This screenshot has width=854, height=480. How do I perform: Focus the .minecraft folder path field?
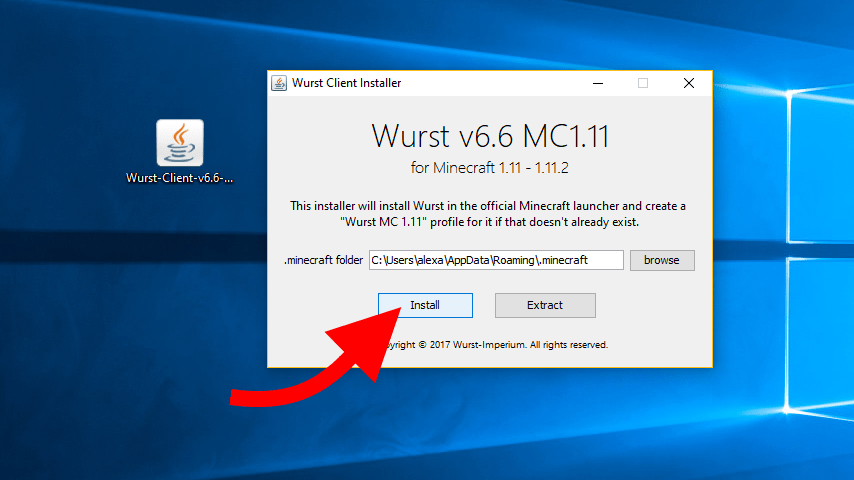(x=496, y=260)
